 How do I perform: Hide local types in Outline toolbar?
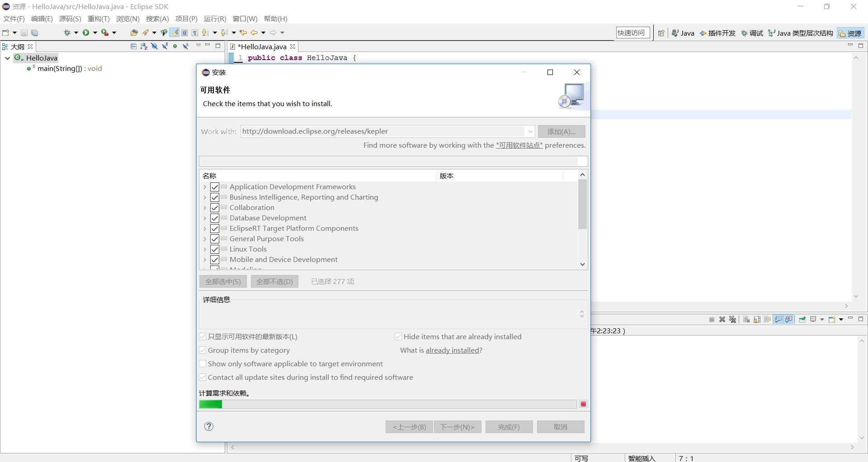tap(185, 46)
